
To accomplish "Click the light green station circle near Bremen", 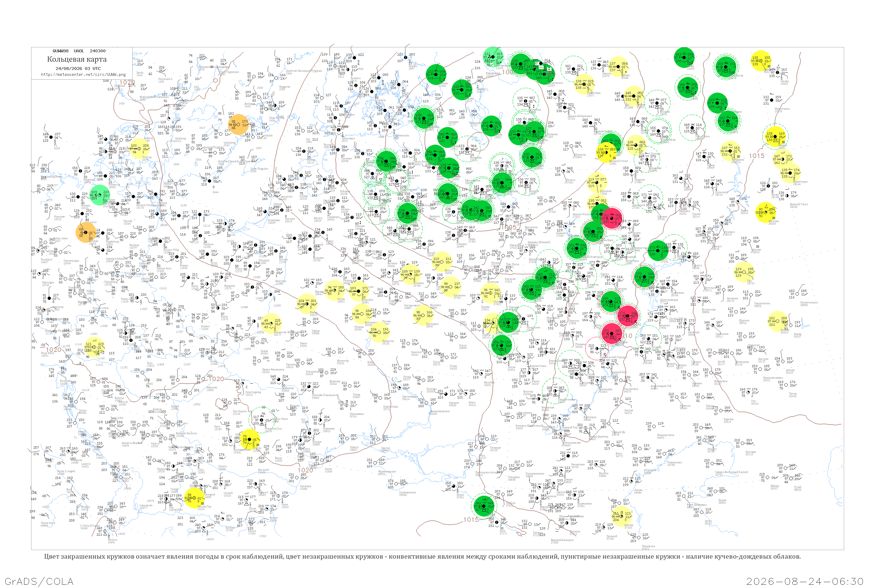I will point(99,195).
